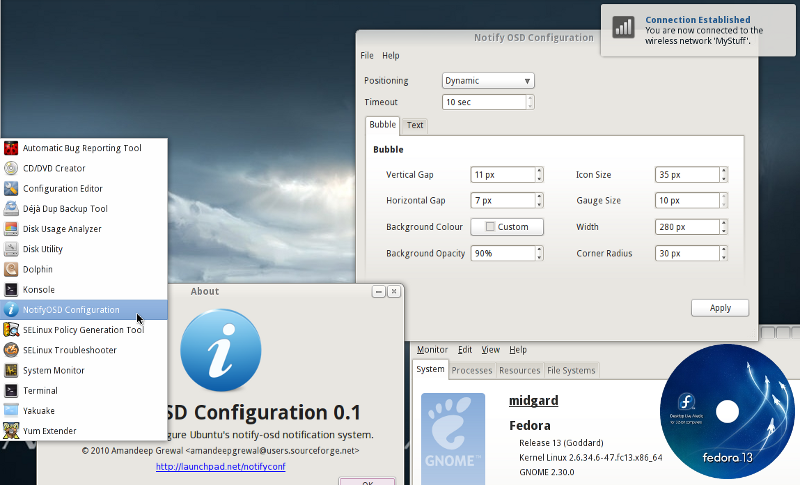Increase the Icon Size value
The height and width of the screenshot is (485, 800).
[x=723, y=171]
